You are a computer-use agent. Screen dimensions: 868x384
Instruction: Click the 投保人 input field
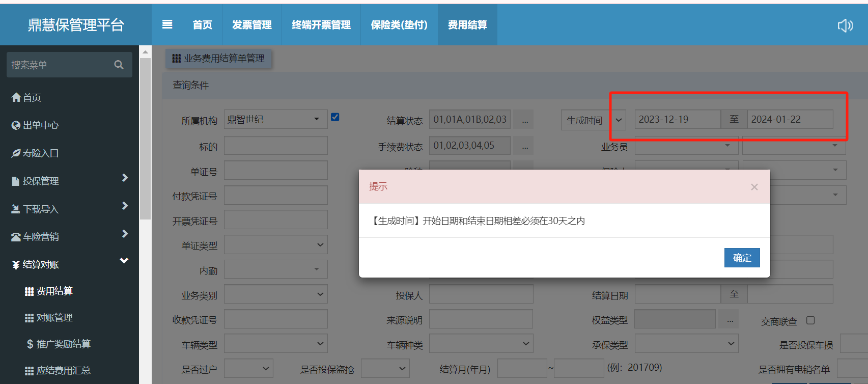pyautogui.click(x=481, y=294)
